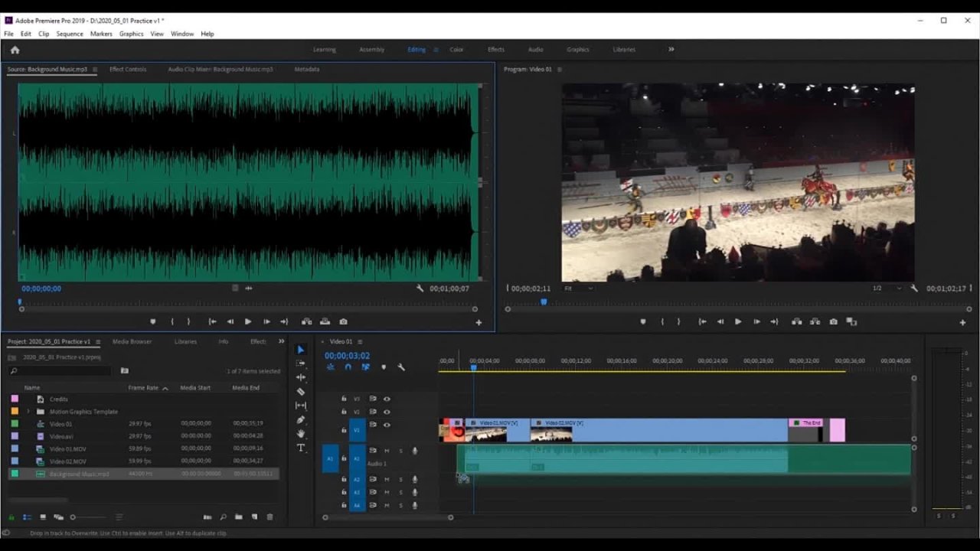Select the Selection tool at toolbar top
This screenshot has height=551, width=980.
[300, 349]
